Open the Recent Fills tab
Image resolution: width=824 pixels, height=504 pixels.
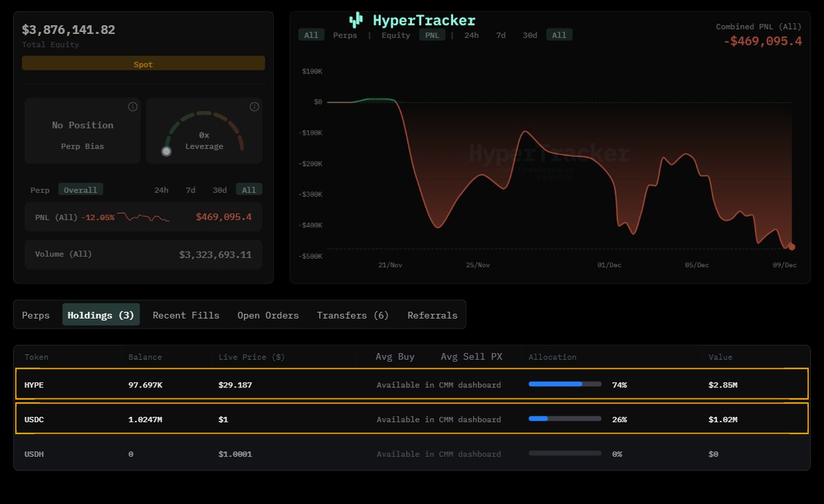[x=186, y=315]
